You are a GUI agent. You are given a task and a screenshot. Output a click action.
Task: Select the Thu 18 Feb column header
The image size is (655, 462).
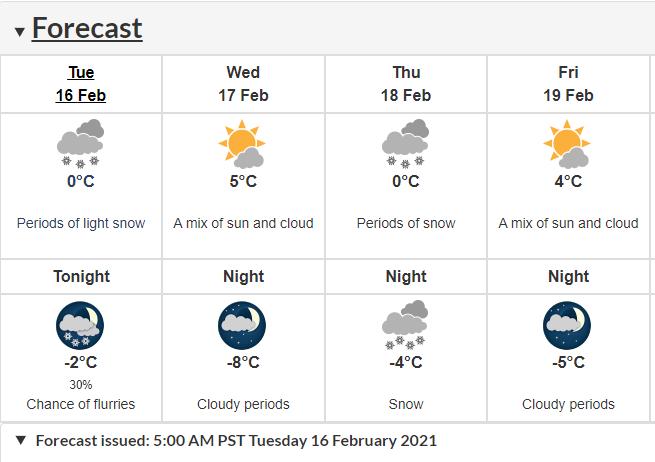[406, 84]
